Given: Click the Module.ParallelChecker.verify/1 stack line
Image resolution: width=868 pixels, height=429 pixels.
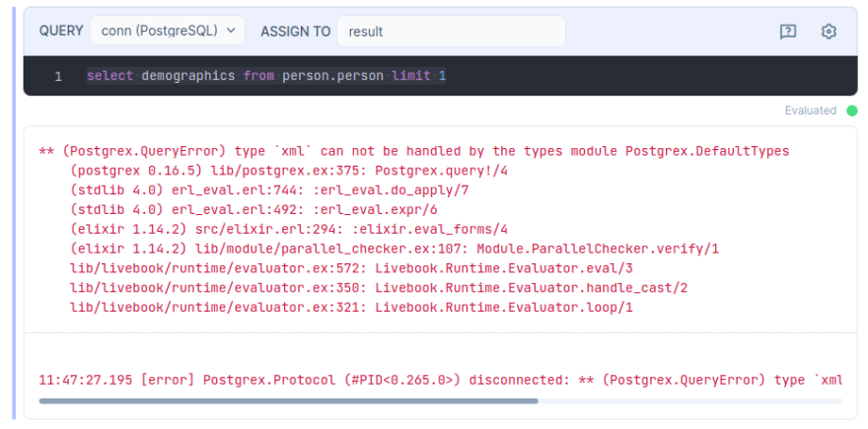Looking at the screenshot, I should click(395, 250).
